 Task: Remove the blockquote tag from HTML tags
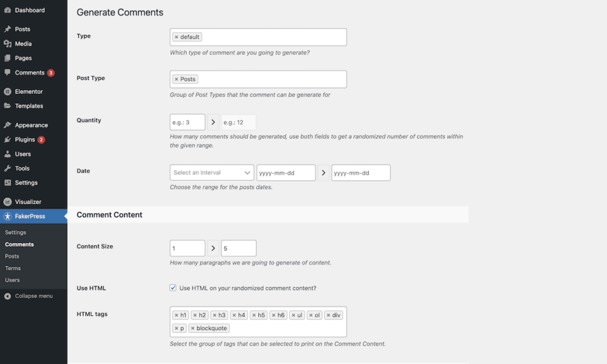coord(193,328)
